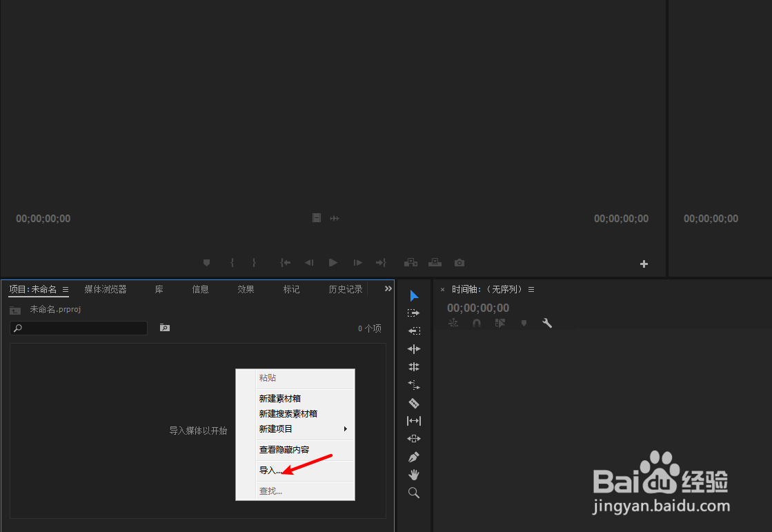Select the Zoom tool at toolbar bottom
This screenshot has width=772, height=532.
[x=413, y=492]
